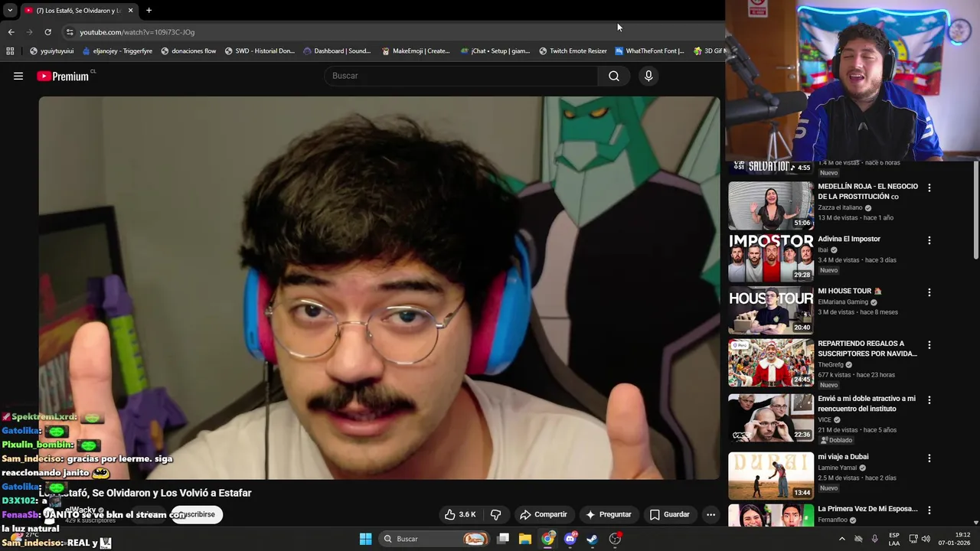
Task: Click the Suscribirse button
Action: click(196, 514)
